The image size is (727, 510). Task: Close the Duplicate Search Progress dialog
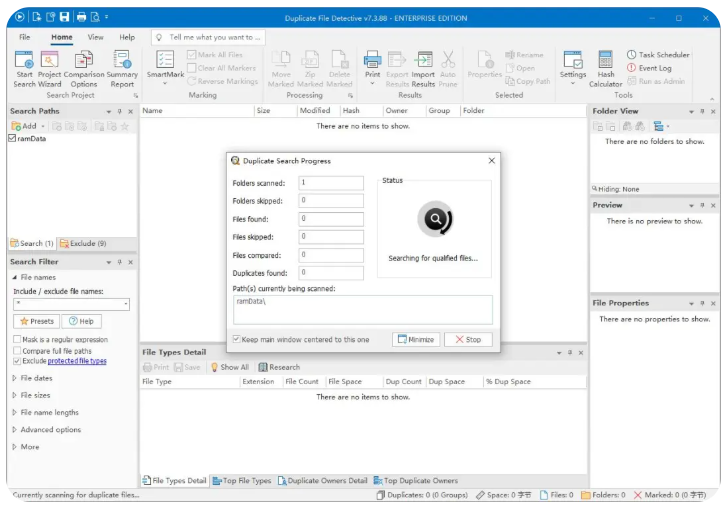click(492, 160)
